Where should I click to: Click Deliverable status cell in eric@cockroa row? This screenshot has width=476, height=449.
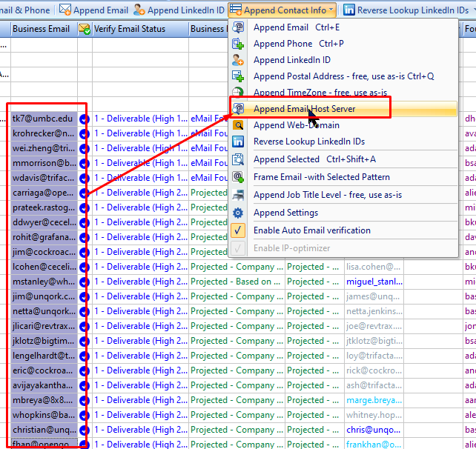point(140,370)
